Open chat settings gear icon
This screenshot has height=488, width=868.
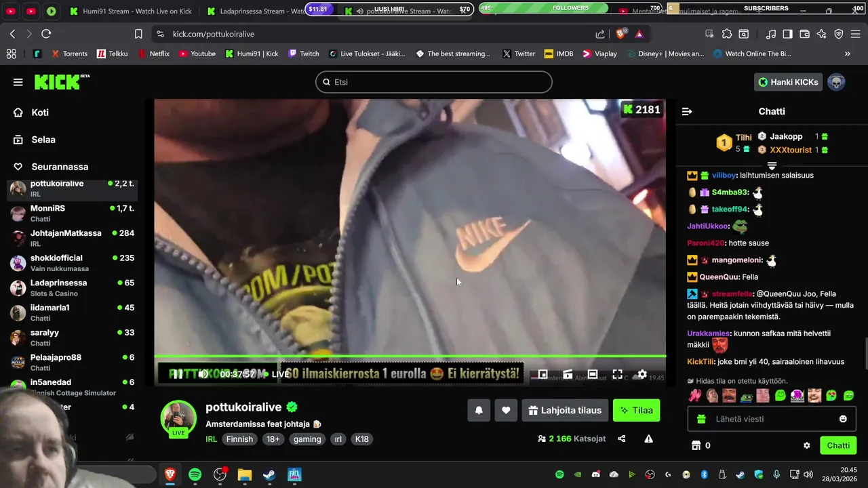(x=807, y=445)
